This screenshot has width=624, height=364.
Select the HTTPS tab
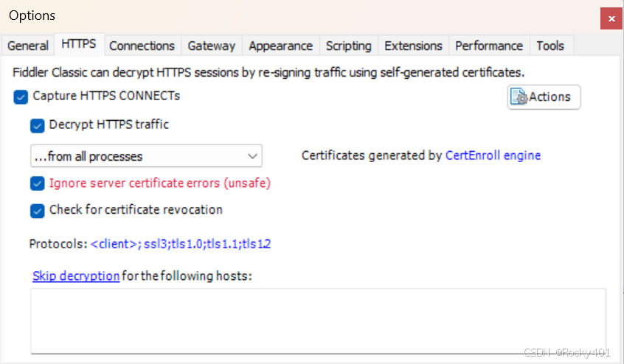[x=79, y=43]
